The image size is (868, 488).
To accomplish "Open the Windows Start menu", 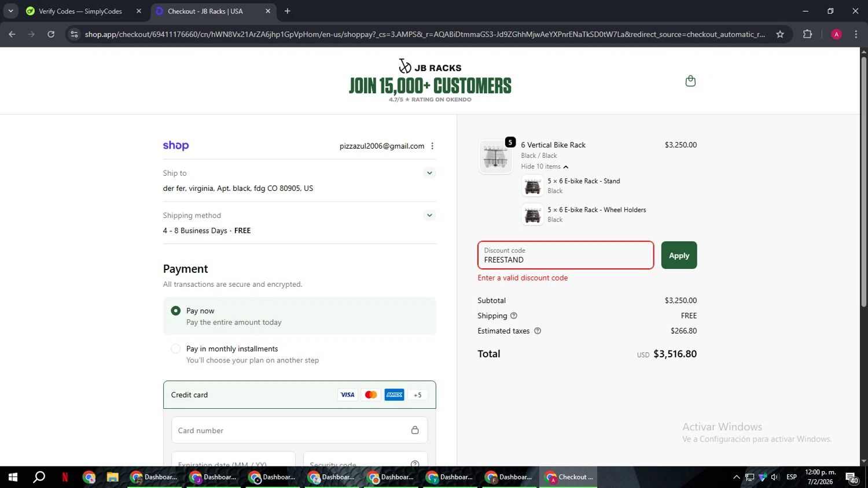I will click(13, 477).
